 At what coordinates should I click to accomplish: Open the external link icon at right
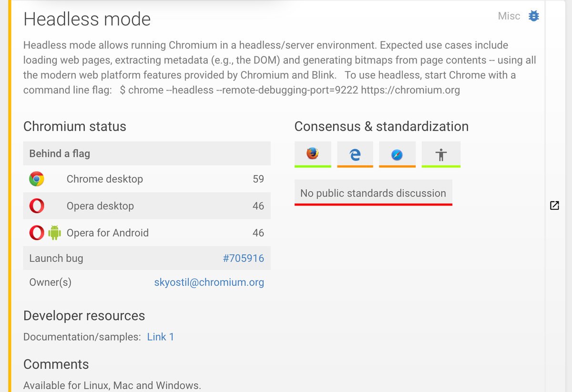(x=554, y=206)
